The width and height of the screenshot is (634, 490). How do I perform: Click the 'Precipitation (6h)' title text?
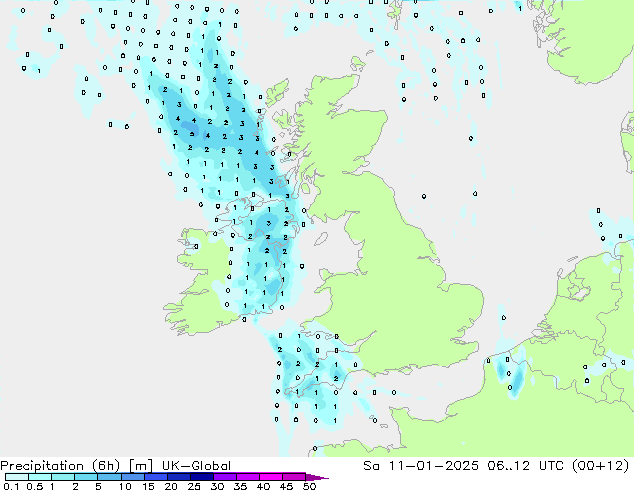[x=60, y=466]
